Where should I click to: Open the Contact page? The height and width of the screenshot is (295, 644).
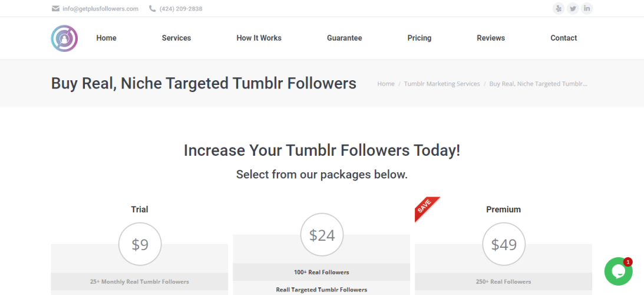point(563,38)
